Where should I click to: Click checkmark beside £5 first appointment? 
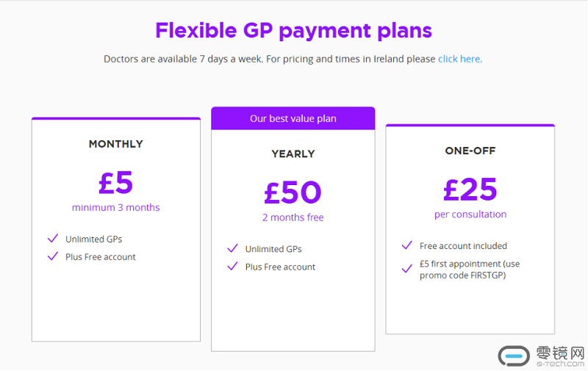(407, 269)
